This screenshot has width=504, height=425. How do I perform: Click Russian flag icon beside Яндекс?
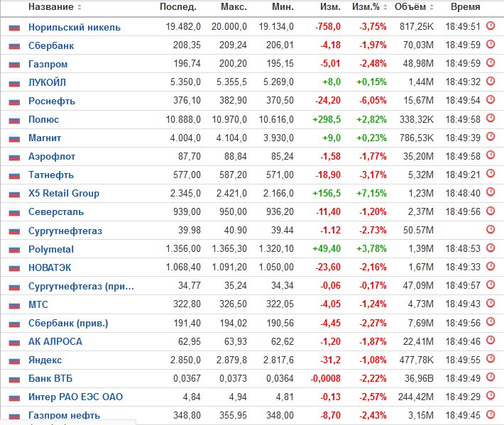[14, 360]
